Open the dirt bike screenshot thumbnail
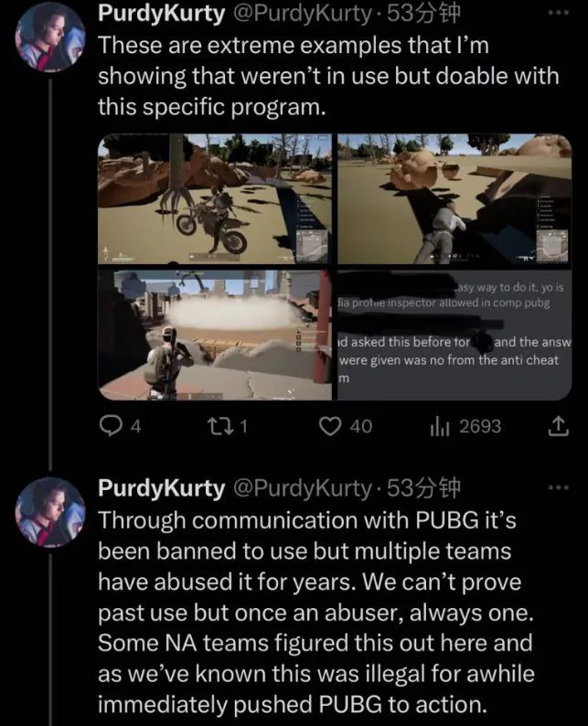This screenshot has height=726, width=588. (215, 199)
